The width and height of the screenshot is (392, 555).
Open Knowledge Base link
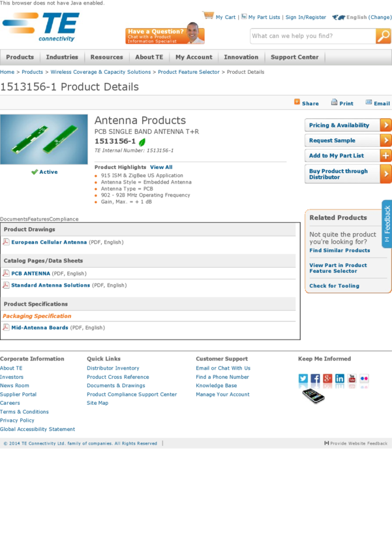pyautogui.click(x=217, y=385)
